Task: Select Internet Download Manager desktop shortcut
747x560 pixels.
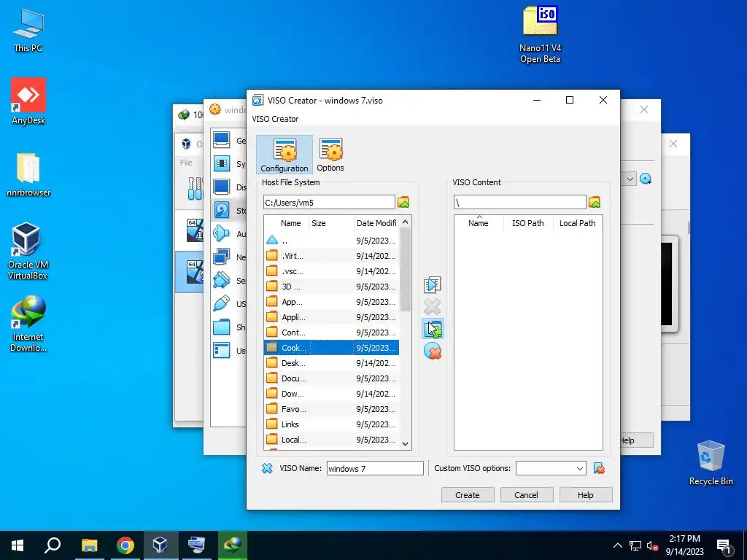Action: (x=28, y=324)
